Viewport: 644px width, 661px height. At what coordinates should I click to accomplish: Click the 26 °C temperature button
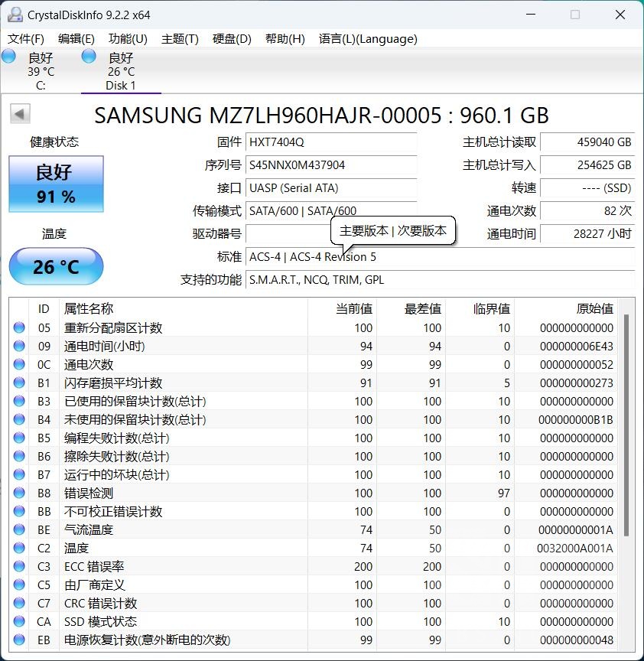[55, 267]
